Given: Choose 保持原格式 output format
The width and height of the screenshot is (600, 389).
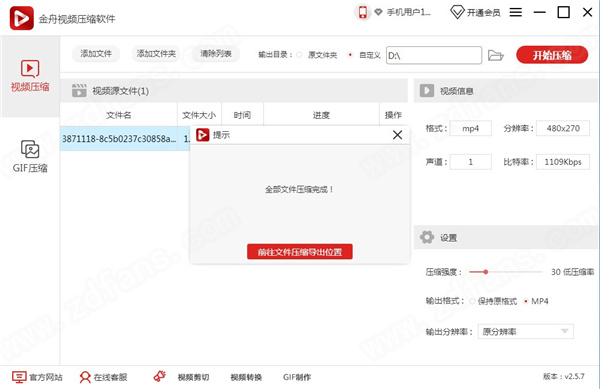Looking at the screenshot, I should (473, 301).
